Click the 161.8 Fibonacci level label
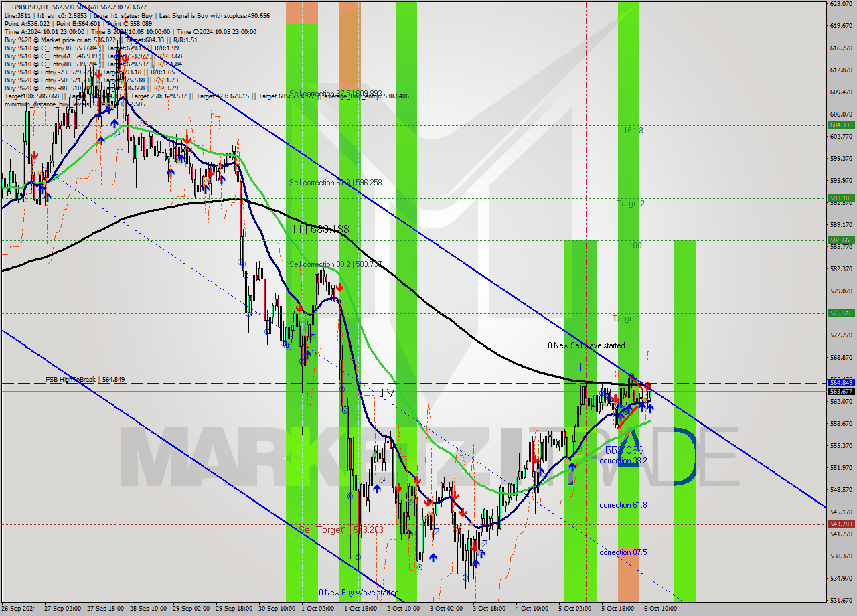 [x=633, y=131]
